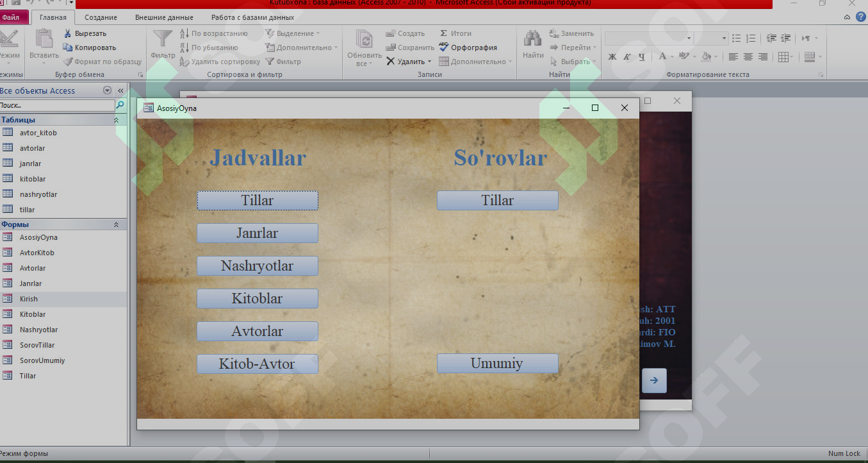Click the Kitoblar button in AsosiyOyna
Image resolution: width=868 pixels, height=463 pixels.
pos(257,299)
